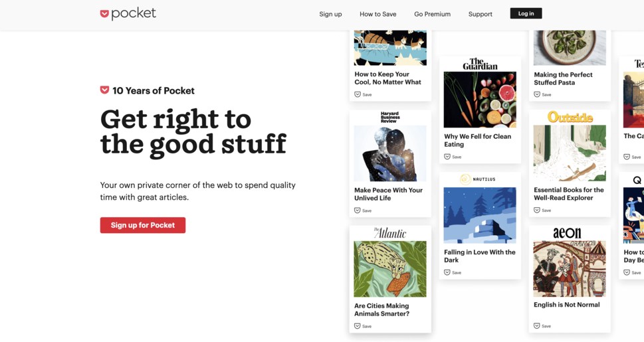Click the red Sign up for Pocket button

tap(143, 225)
